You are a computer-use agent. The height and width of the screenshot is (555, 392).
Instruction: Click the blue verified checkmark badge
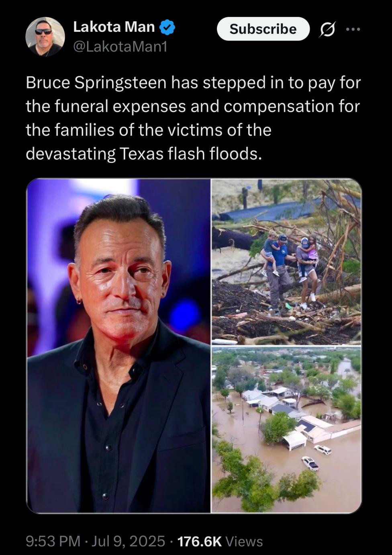[167, 27]
